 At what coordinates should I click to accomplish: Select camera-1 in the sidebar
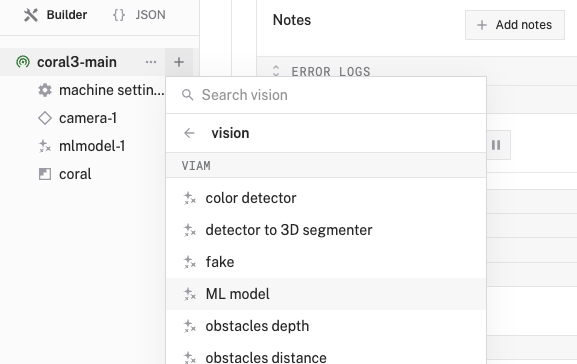click(x=88, y=118)
